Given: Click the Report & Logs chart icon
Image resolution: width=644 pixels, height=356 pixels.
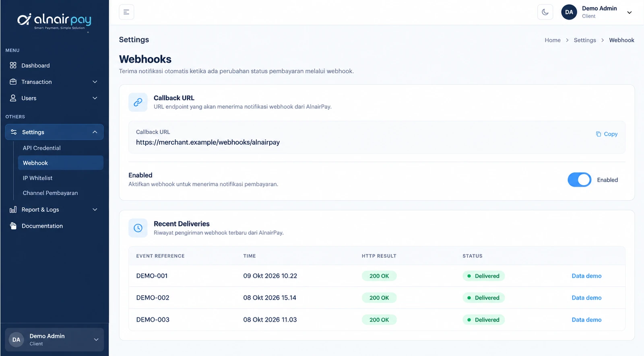Looking at the screenshot, I should click(13, 210).
